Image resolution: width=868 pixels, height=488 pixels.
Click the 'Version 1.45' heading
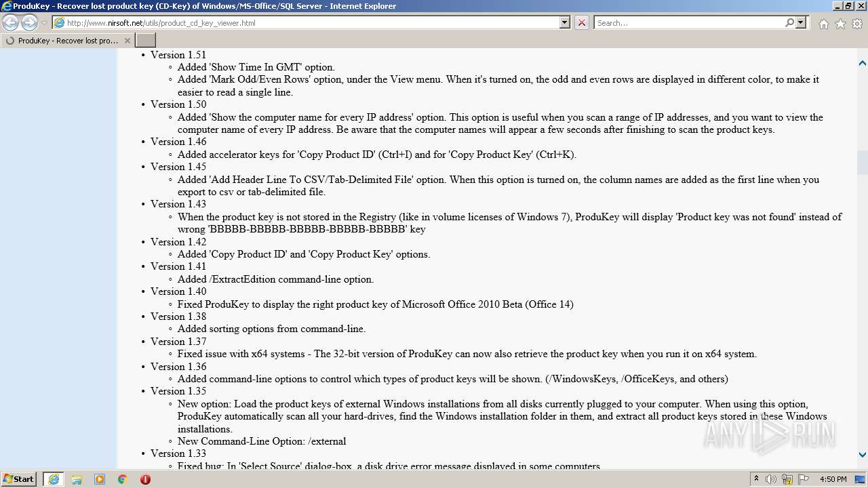tap(178, 167)
